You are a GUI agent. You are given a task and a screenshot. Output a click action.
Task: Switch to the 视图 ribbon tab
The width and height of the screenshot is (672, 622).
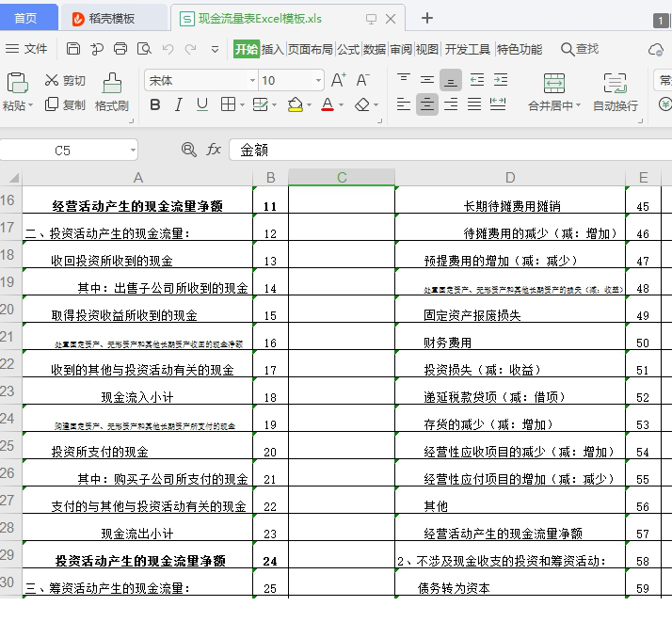[x=427, y=49]
